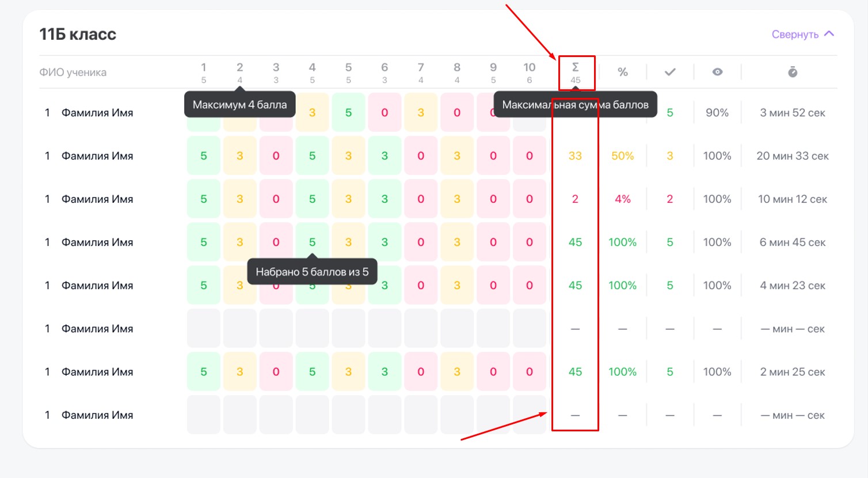Click the yellow 3 cell under task 4
The height and width of the screenshot is (478, 868).
312,113
